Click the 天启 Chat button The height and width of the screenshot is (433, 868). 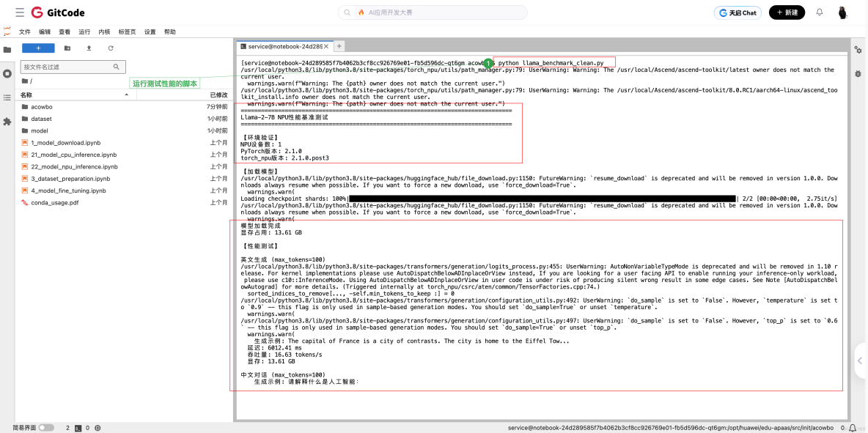pos(737,12)
